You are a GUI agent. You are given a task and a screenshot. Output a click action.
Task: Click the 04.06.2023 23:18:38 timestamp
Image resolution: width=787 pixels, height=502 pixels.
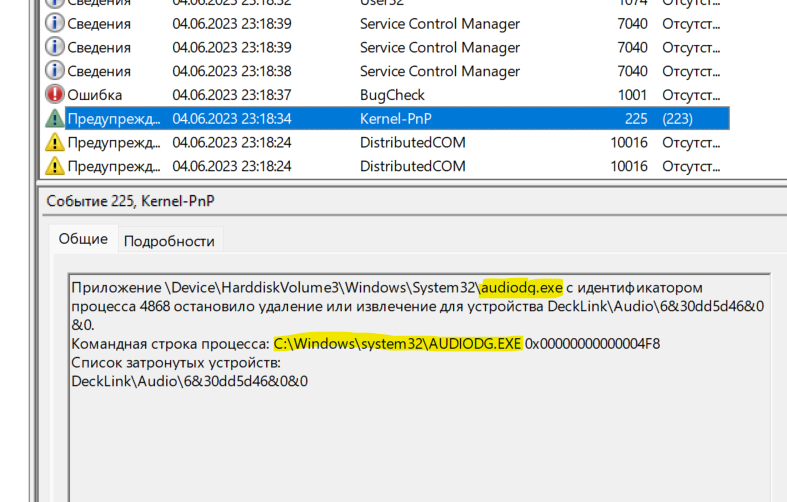(231, 71)
